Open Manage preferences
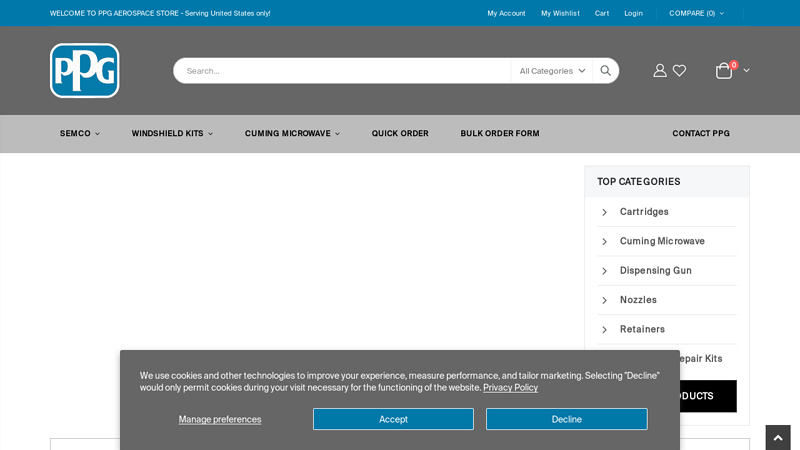The image size is (800, 450). [x=220, y=419]
